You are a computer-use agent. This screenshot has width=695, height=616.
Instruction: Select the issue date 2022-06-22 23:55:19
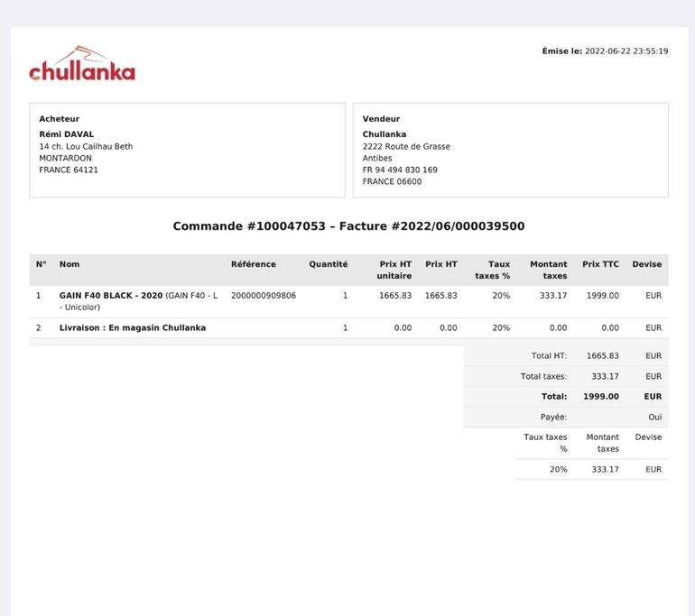(626, 51)
